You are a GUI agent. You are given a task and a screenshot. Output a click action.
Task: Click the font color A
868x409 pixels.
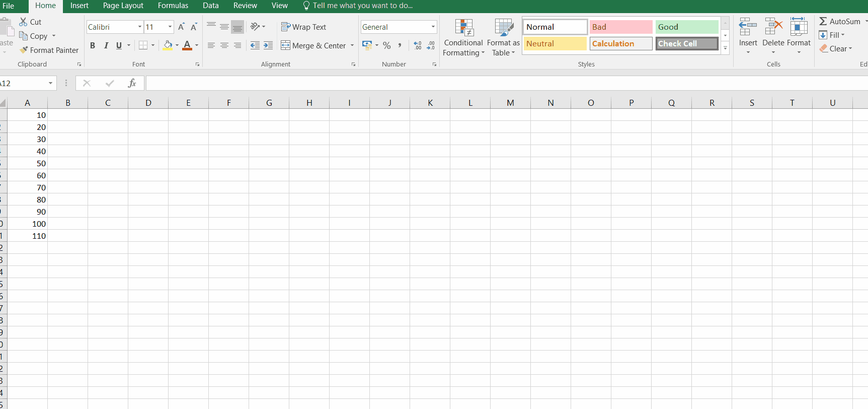point(187,45)
